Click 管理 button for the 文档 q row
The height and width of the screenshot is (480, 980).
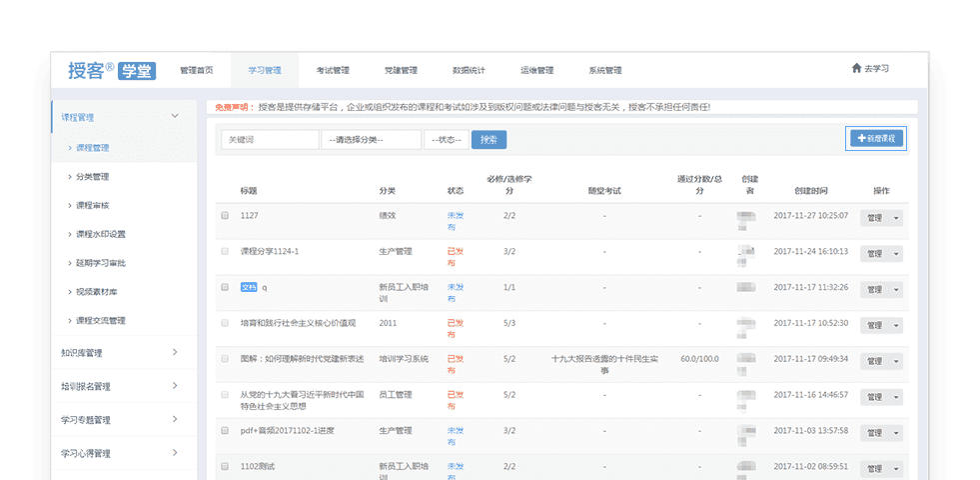[x=874, y=290]
